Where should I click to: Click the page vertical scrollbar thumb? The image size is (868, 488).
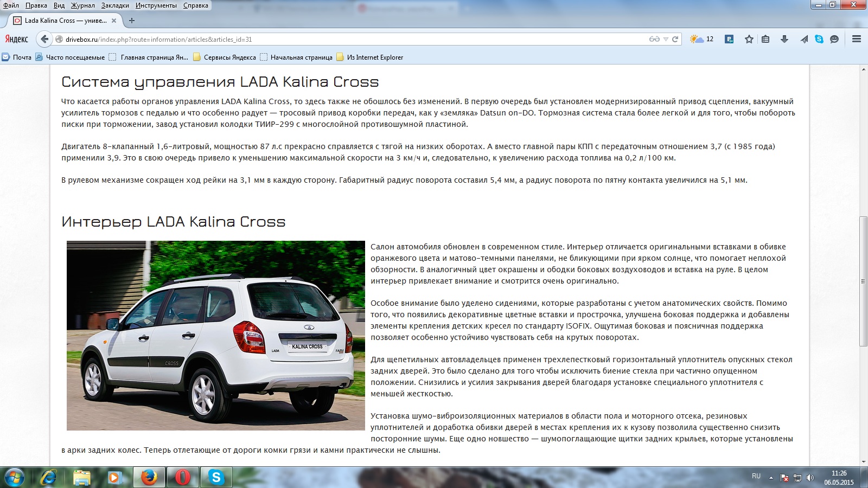[x=863, y=281]
